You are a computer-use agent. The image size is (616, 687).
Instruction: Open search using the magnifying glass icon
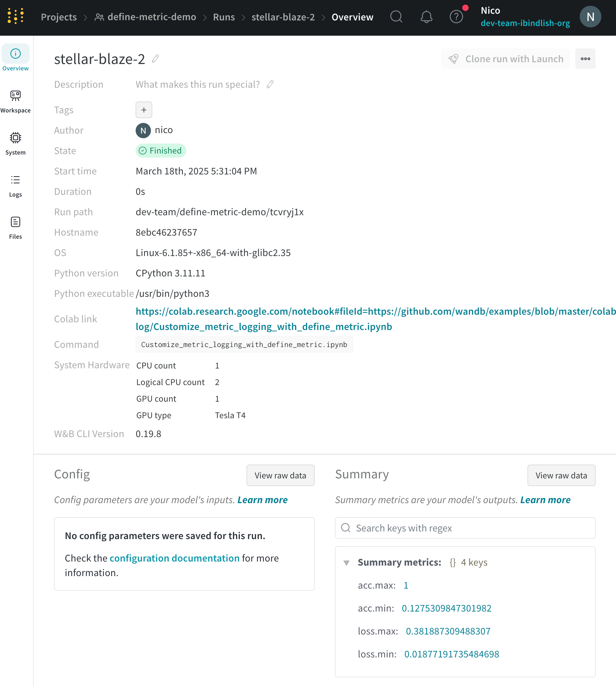click(x=396, y=17)
